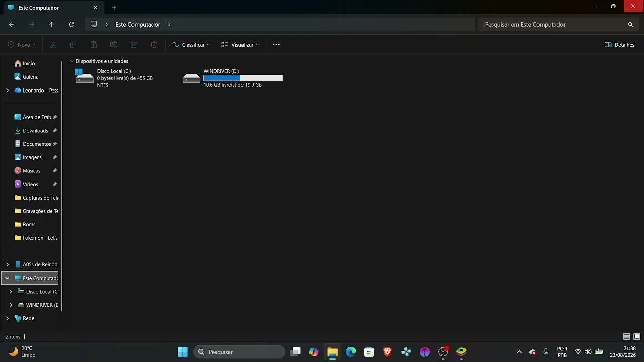Toggle the Detalhes pane

(619, 45)
